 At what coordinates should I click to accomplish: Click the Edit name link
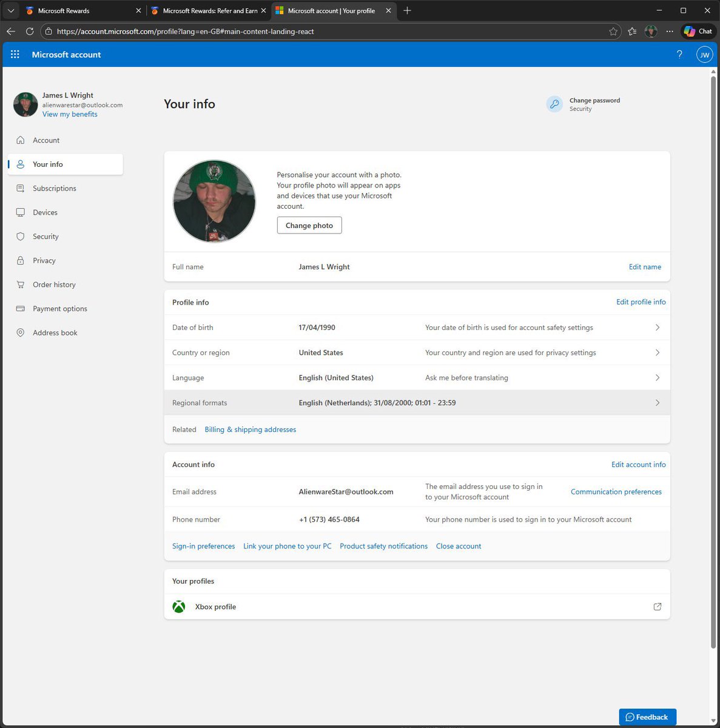click(x=645, y=267)
